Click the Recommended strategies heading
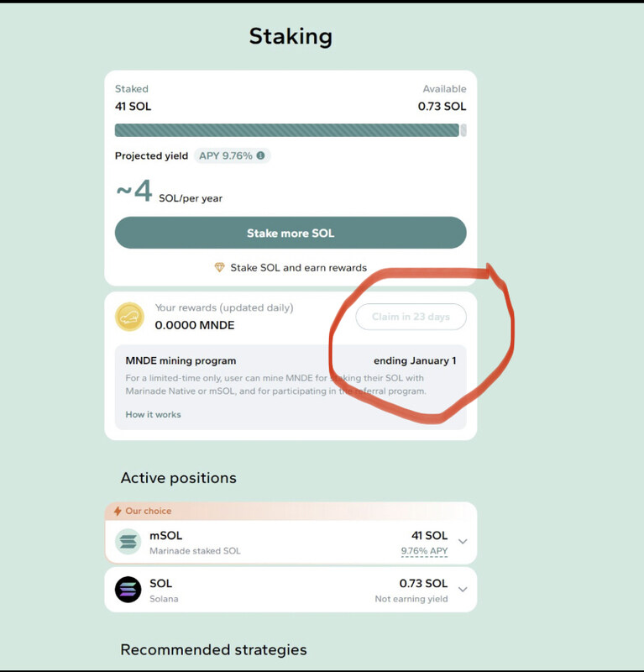 214,649
